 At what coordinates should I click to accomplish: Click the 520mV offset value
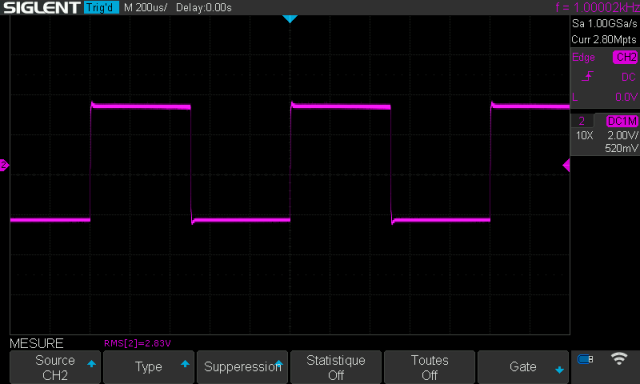[621, 148]
